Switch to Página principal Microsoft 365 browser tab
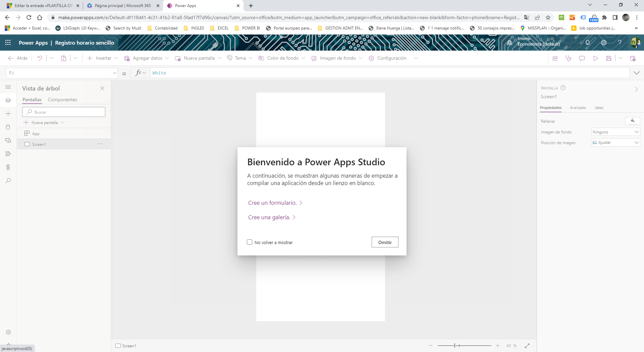 (x=123, y=6)
